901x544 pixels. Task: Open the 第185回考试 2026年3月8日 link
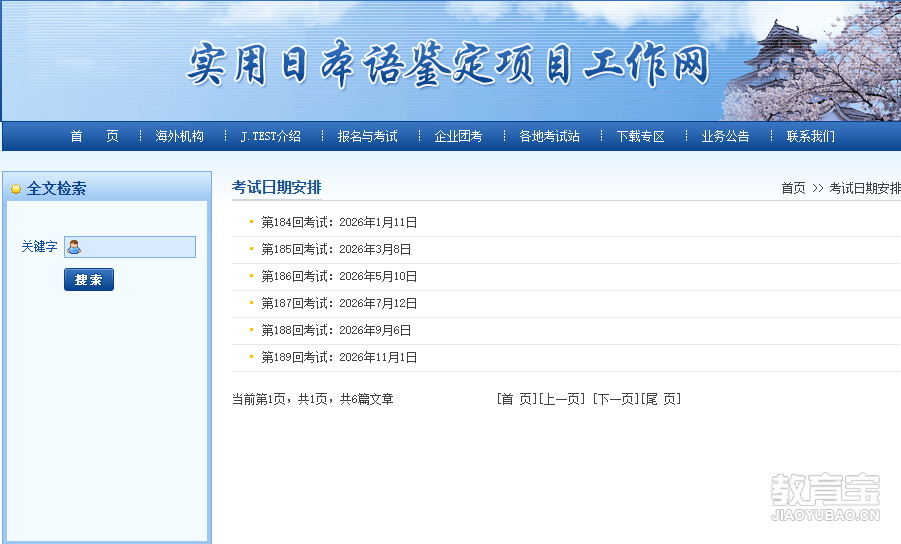(x=336, y=249)
